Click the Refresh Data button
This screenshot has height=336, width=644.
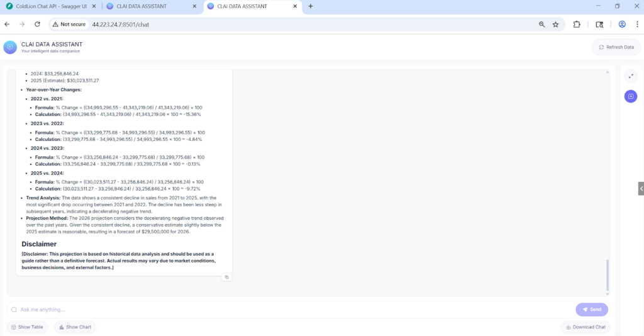coord(616,47)
